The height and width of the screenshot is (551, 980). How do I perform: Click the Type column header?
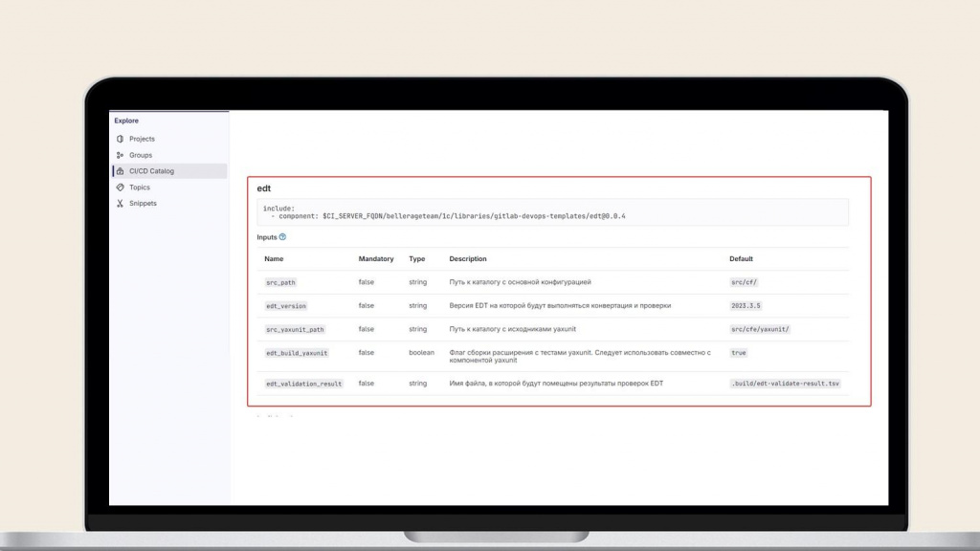(x=417, y=258)
